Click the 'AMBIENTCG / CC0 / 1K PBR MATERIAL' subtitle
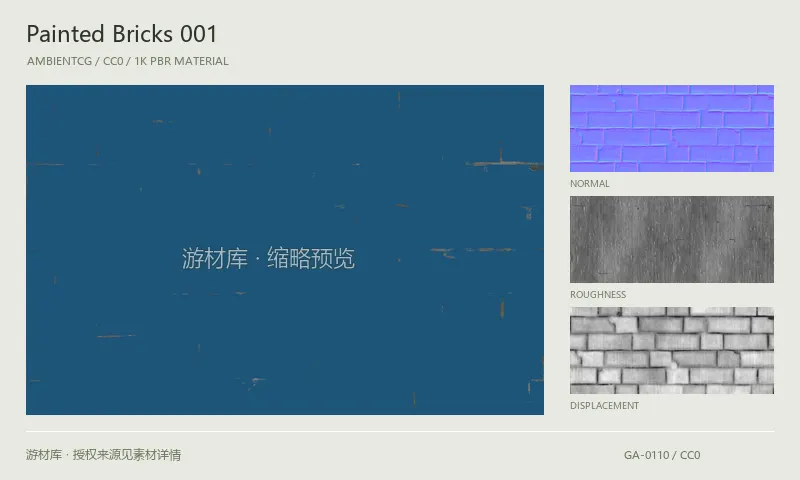 click(128, 61)
